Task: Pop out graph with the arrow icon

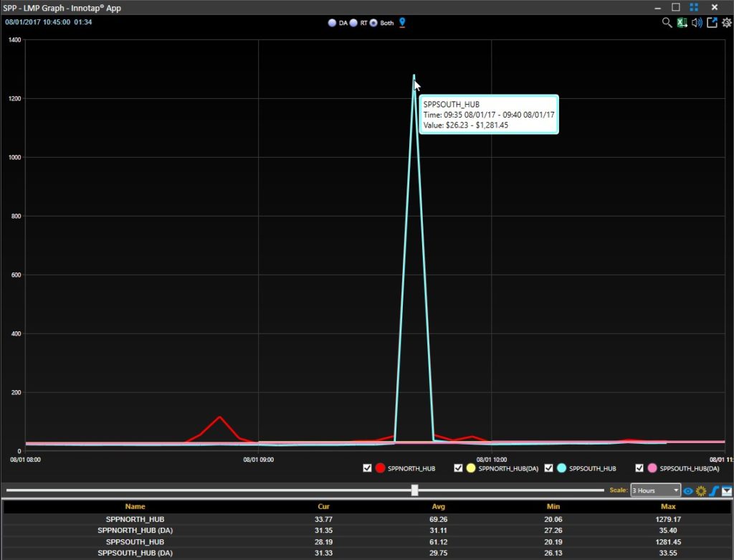Action: (712, 22)
